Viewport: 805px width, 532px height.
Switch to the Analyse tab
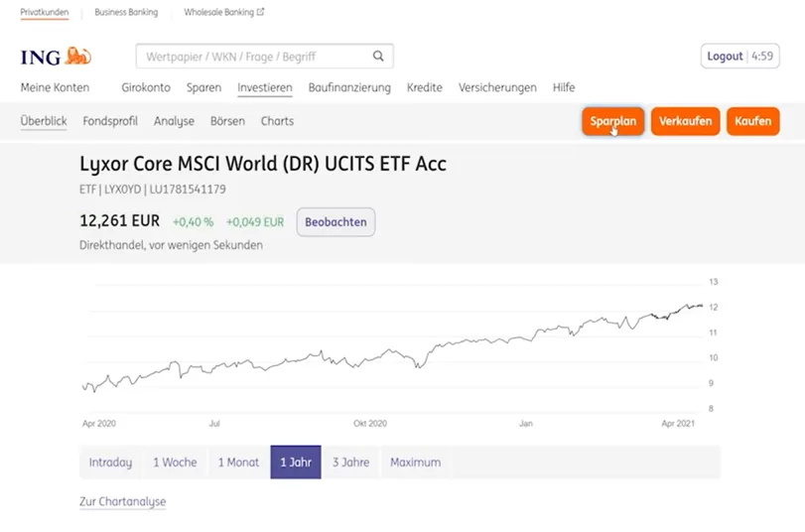(x=174, y=121)
